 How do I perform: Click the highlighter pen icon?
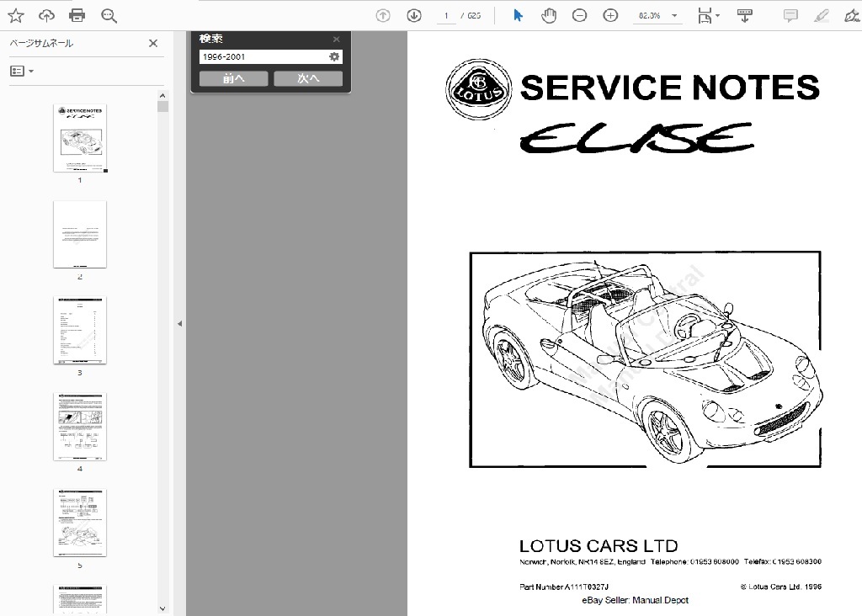pos(822,16)
